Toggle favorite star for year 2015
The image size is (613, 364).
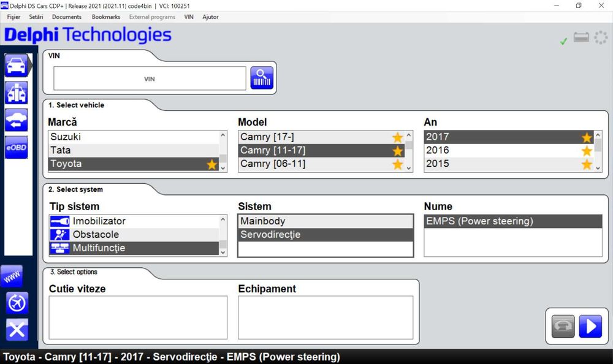pos(587,164)
